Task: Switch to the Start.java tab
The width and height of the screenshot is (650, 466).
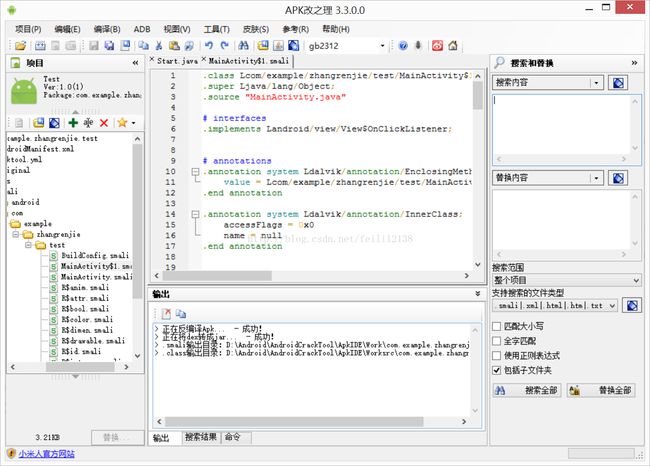Action: pos(177,61)
